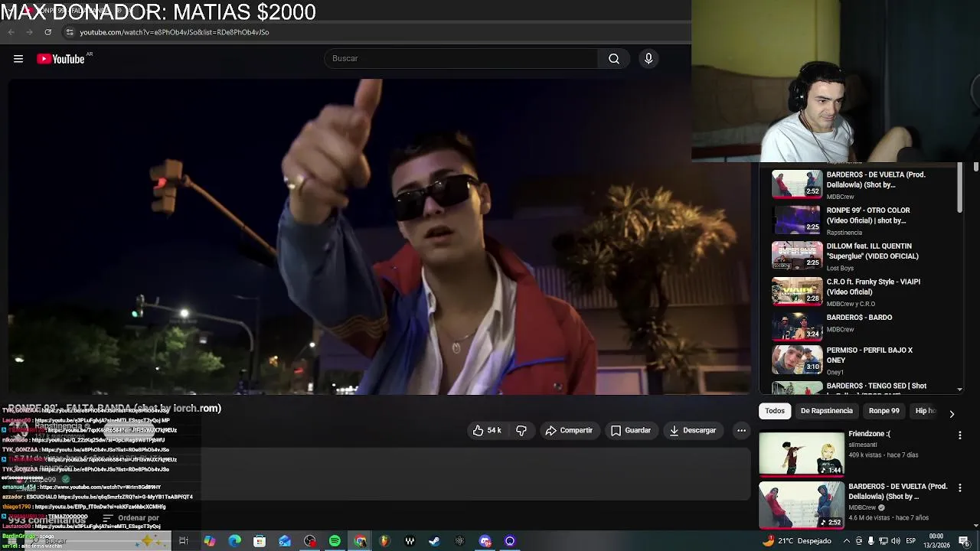Image resolution: width=980 pixels, height=551 pixels.
Task: Click the browser address bar URL
Action: click(x=175, y=32)
